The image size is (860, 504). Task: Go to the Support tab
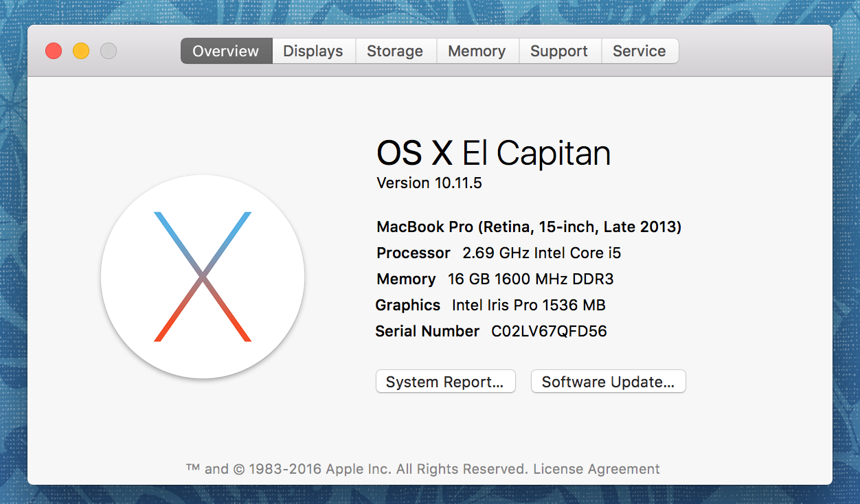pos(559,51)
